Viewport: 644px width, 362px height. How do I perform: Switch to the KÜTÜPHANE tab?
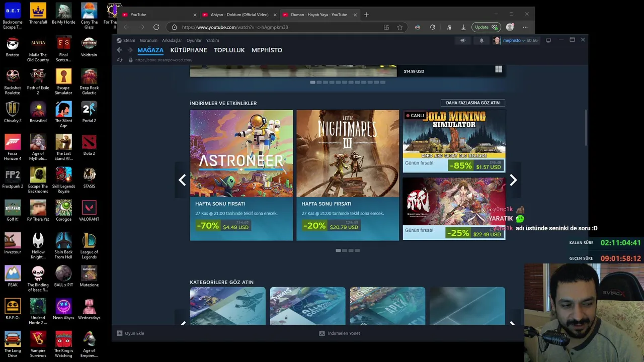click(x=189, y=50)
